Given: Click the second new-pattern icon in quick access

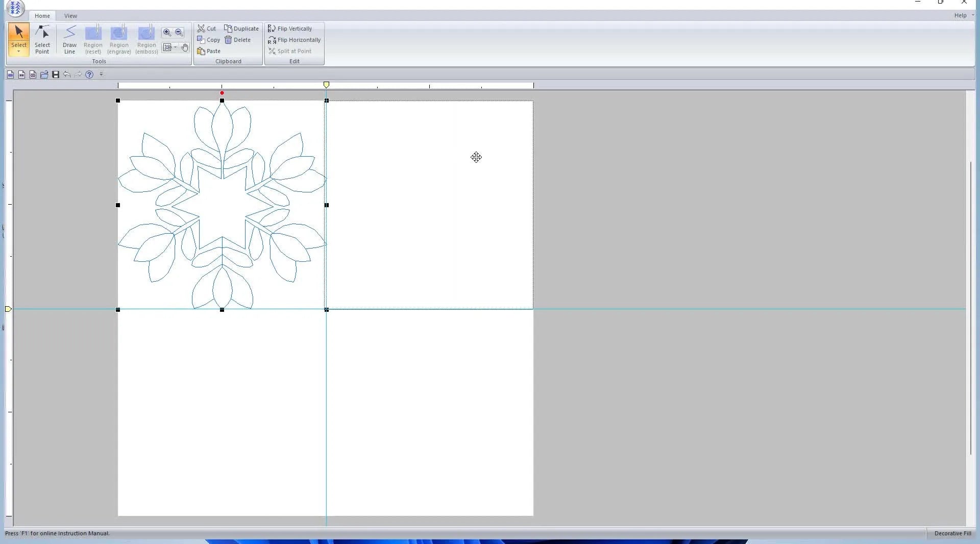Looking at the screenshot, I should [21, 75].
